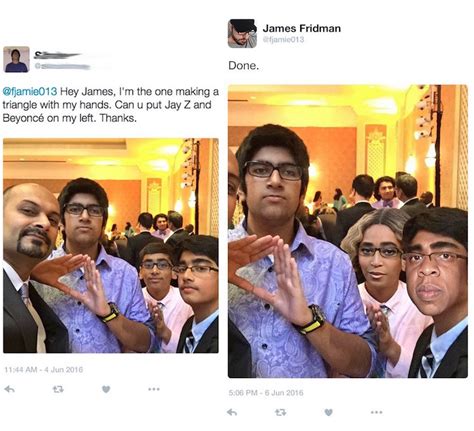Click the tweet text mentioning Jay Z and Beyoncé

coord(111,104)
